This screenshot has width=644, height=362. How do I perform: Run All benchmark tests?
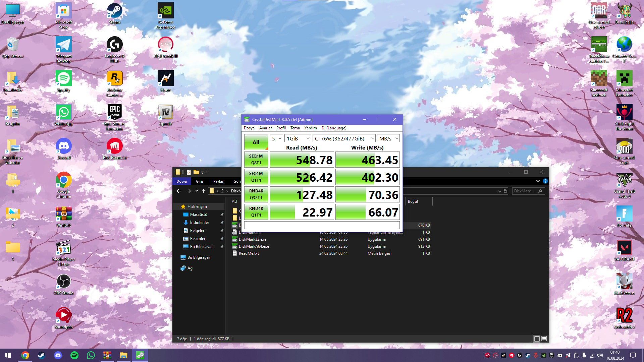pyautogui.click(x=256, y=142)
